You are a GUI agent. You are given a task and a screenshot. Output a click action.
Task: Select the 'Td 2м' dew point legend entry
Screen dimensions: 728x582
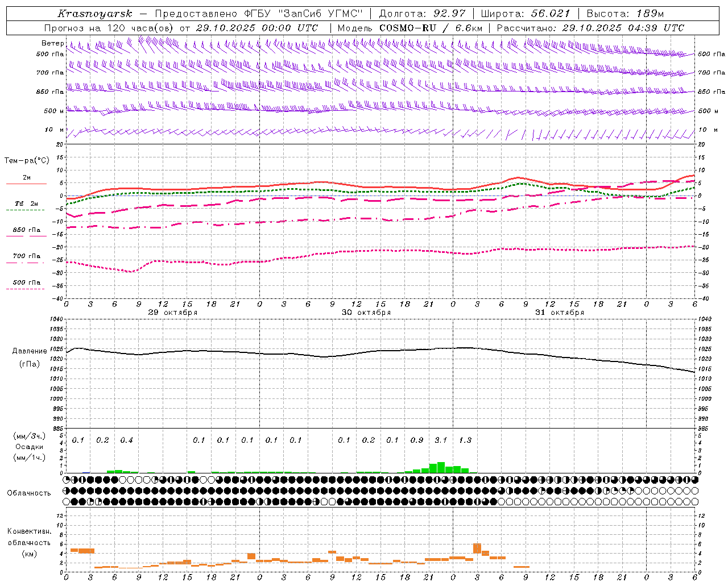coord(26,205)
